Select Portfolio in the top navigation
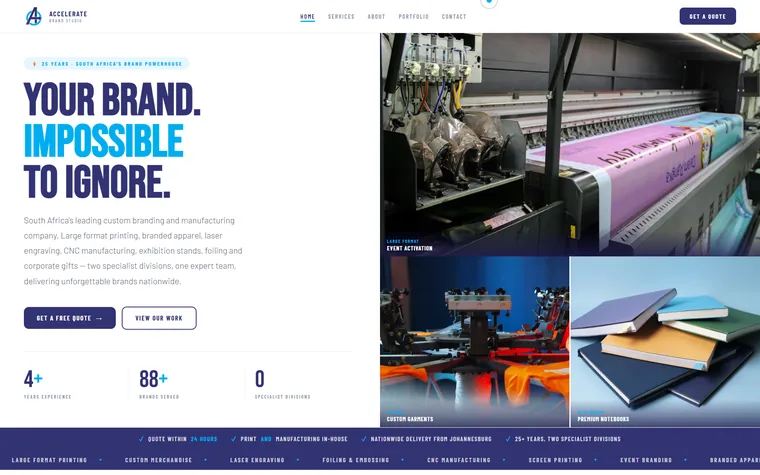The width and height of the screenshot is (760, 475). (x=413, y=16)
